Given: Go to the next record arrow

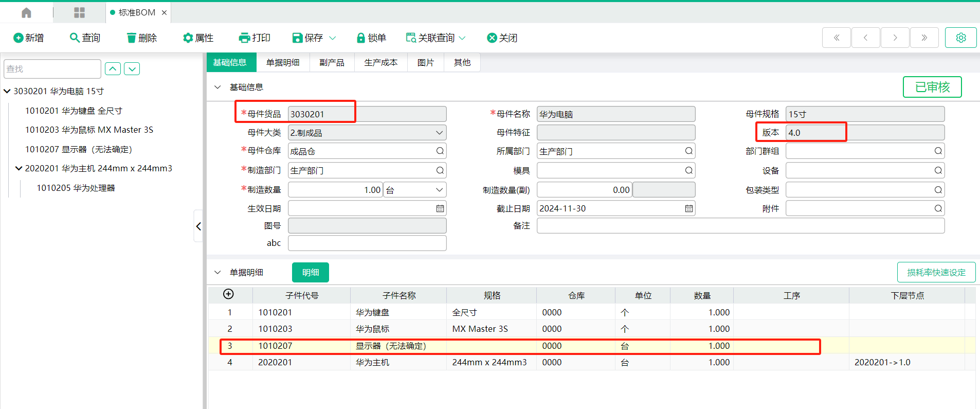Looking at the screenshot, I should click(895, 38).
